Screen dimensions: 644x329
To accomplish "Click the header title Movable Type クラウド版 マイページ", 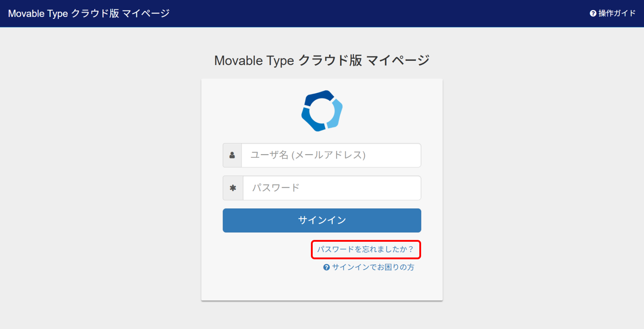I will point(89,14).
